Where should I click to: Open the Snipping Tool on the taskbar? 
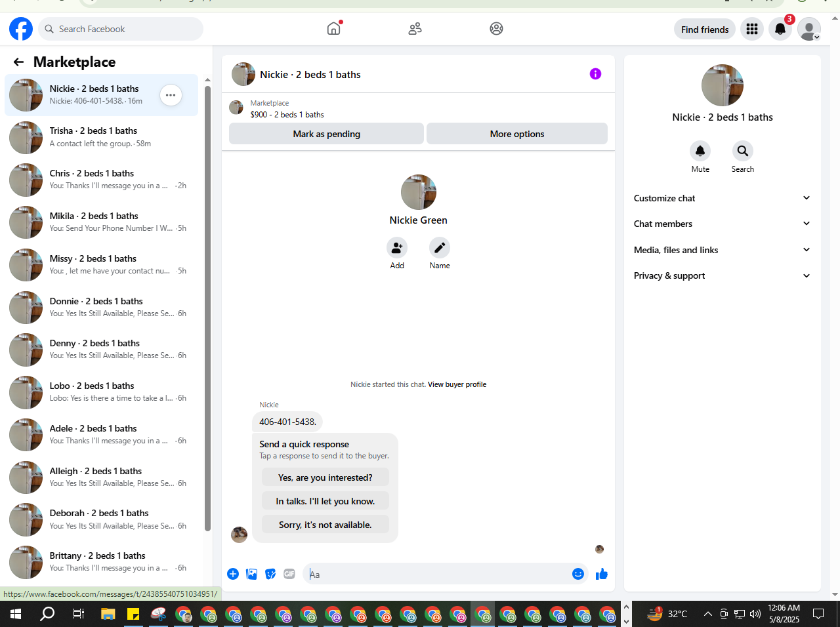coord(158,614)
